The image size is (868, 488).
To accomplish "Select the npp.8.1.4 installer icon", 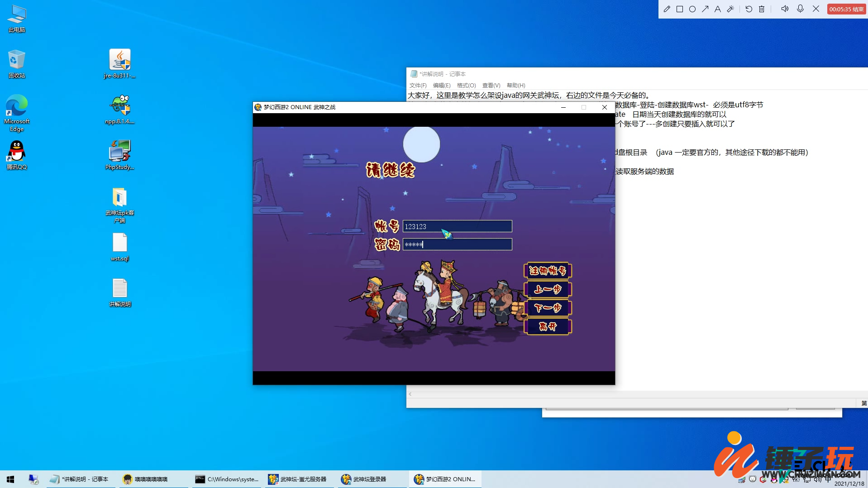I will pyautogui.click(x=119, y=110).
